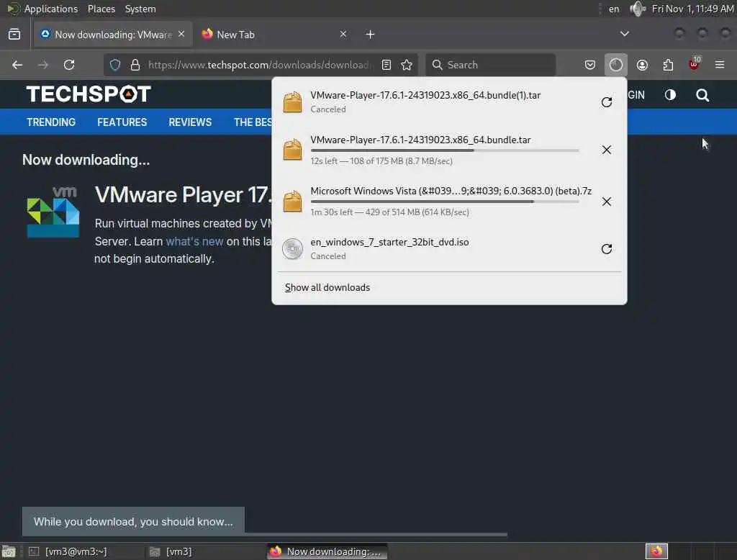The width and height of the screenshot is (737, 560).
Task: Retry en_windows_7_starter_32bit_dvd.iso download
Action: 606,249
